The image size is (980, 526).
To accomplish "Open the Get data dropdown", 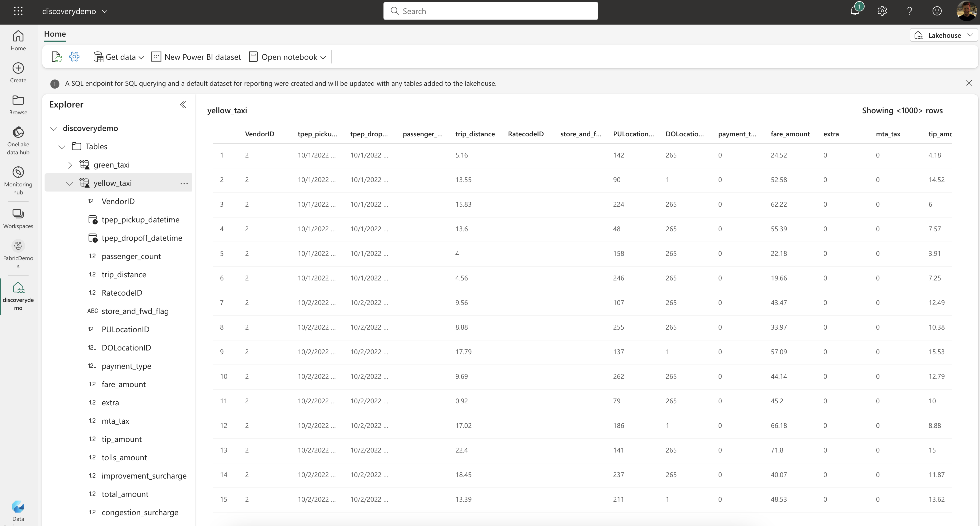I will (119, 57).
